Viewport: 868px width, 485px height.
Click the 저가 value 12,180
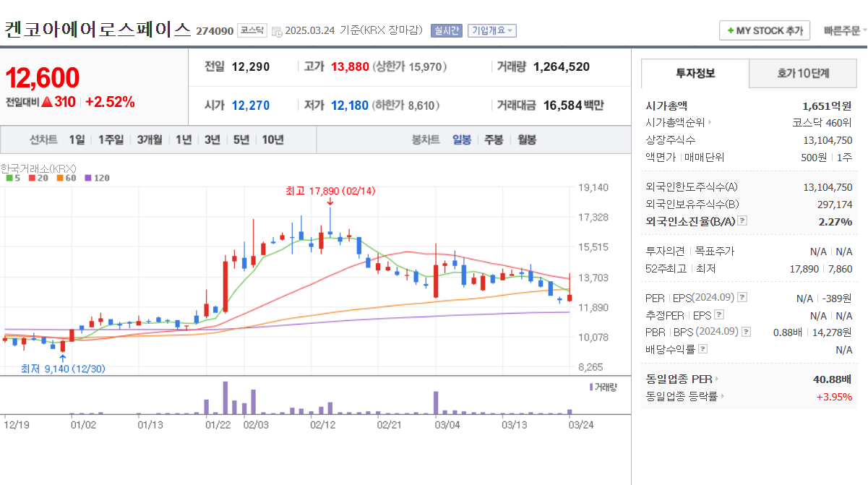pyautogui.click(x=350, y=106)
